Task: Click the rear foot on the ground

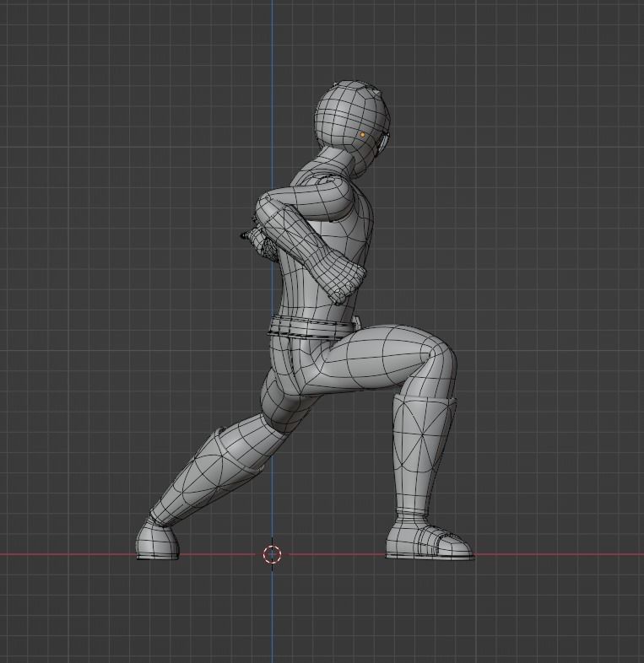Action: pos(157,540)
